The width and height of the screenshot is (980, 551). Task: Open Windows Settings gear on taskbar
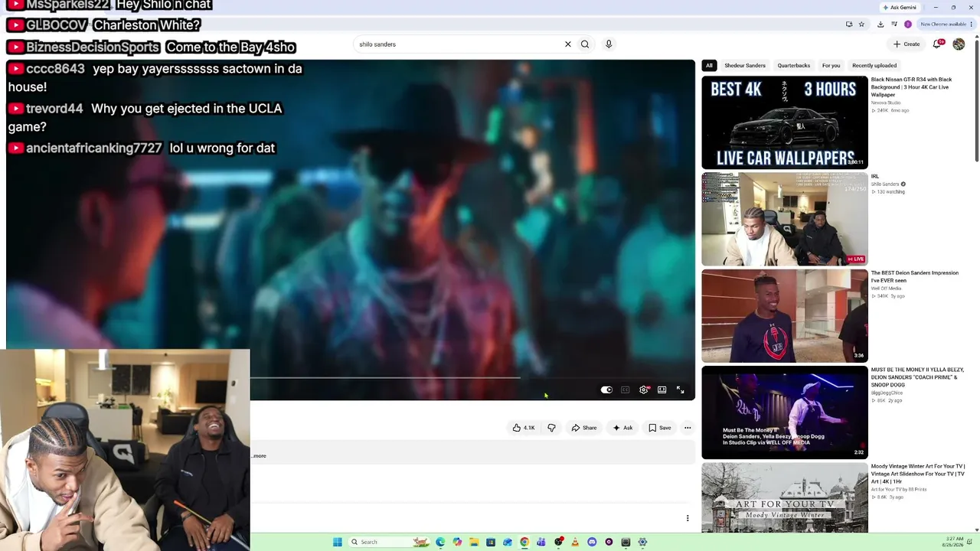(642, 542)
